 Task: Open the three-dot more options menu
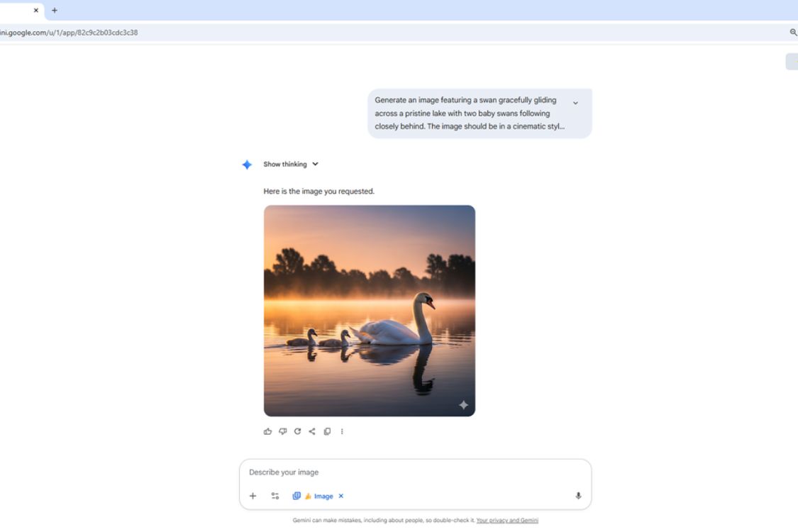(342, 431)
